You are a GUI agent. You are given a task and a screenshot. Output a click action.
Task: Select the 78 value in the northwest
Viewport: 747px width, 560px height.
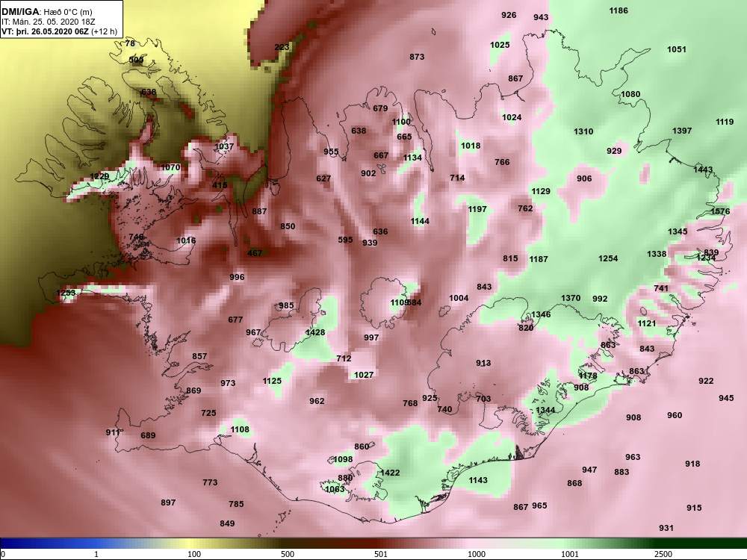click(x=130, y=43)
